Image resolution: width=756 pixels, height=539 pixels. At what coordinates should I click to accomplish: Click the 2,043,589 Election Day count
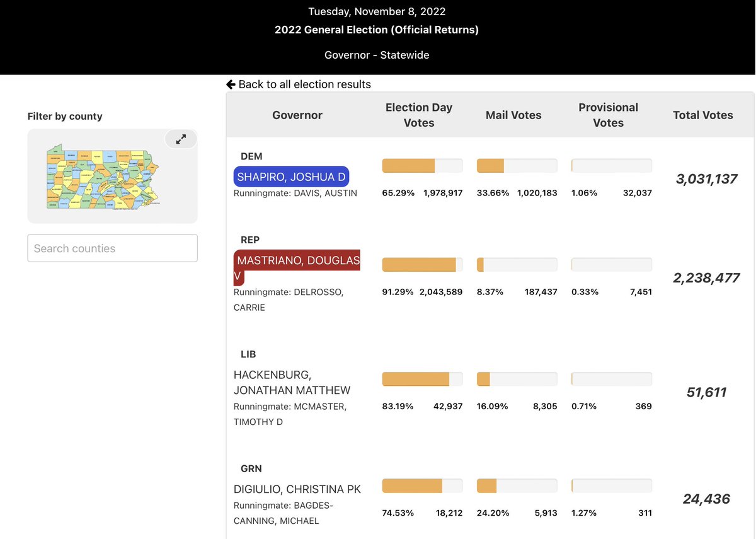pyautogui.click(x=441, y=292)
